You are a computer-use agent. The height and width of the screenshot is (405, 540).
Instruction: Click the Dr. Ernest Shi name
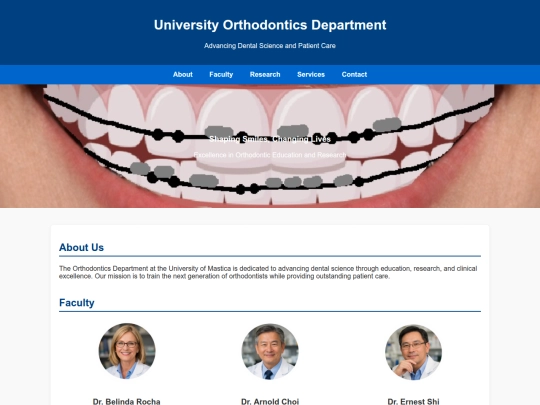click(413, 402)
